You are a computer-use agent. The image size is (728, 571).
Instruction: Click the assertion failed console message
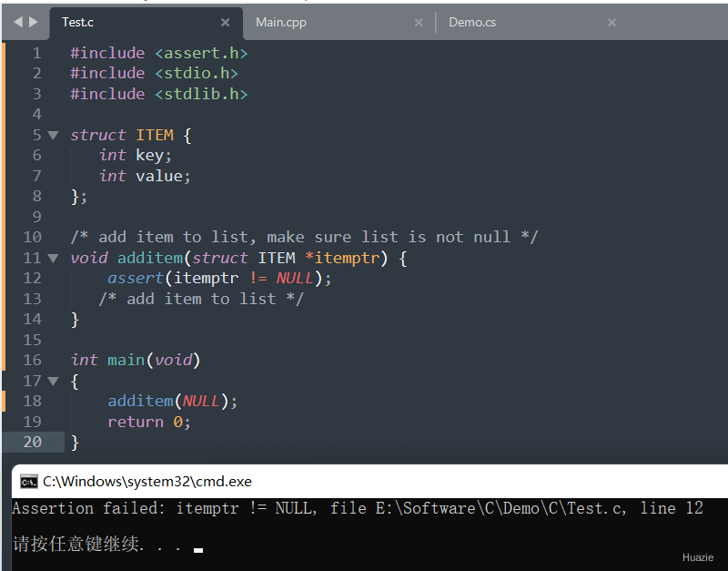tap(357, 508)
